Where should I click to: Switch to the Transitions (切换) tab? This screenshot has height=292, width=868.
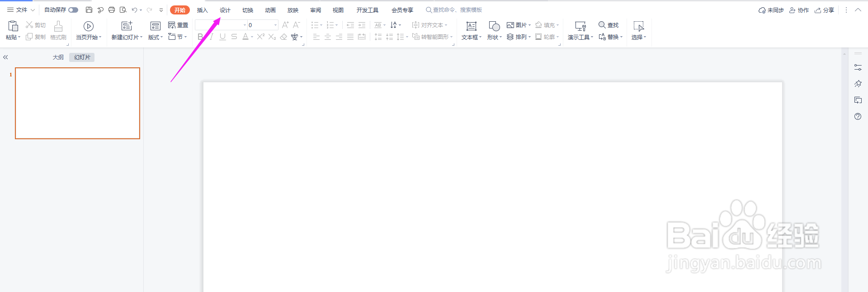[x=248, y=10]
